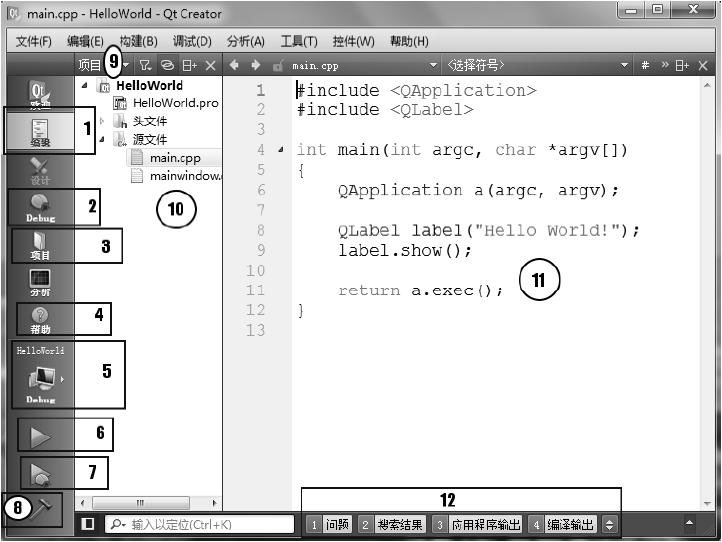The height and width of the screenshot is (542, 722).
Task: Open the Projects mode icon
Action: [x=40, y=245]
